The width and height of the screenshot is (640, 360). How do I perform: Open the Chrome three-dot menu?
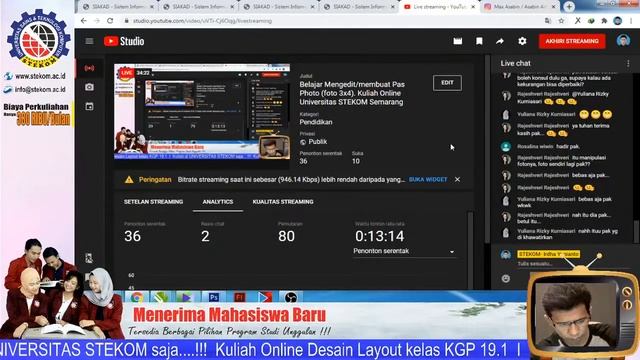click(631, 21)
